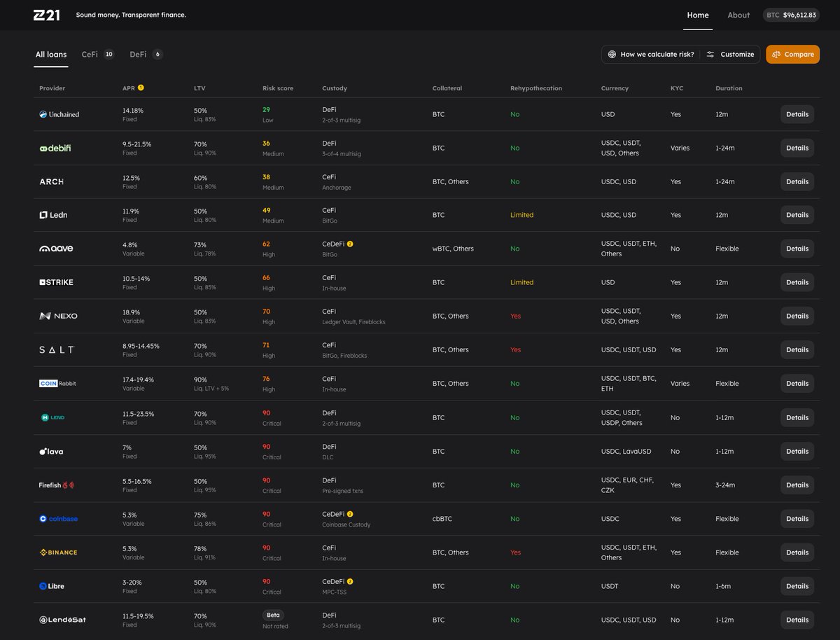The image size is (840, 640).
Task: Open Details for coinbase
Action: [x=797, y=519]
